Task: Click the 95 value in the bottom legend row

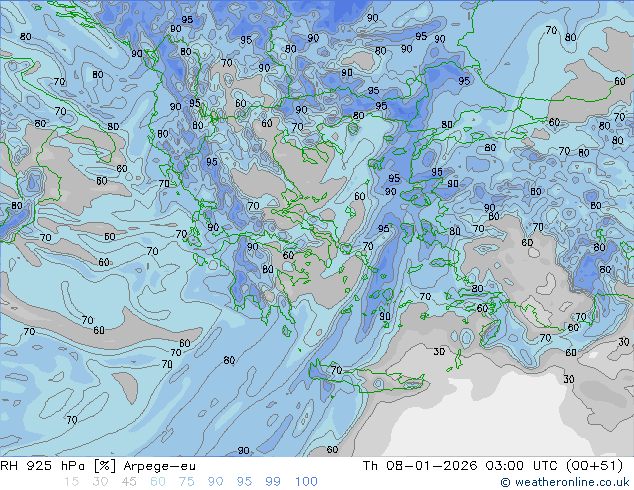Action: click(244, 482)
